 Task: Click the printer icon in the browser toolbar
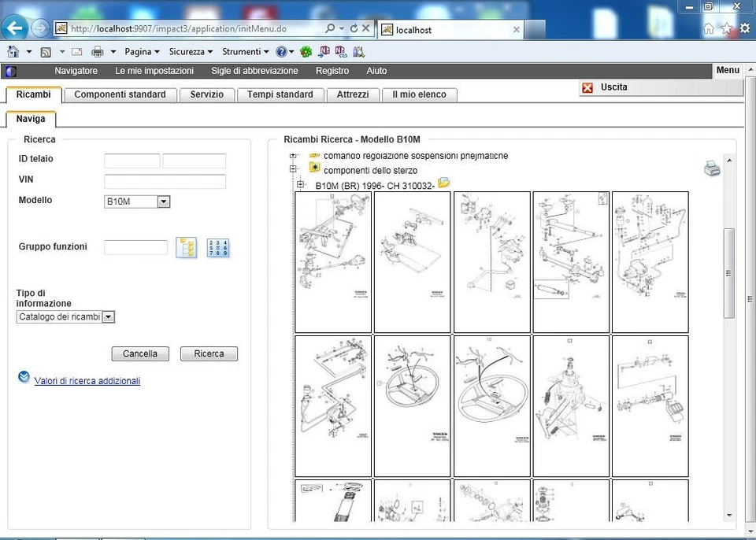97,51
